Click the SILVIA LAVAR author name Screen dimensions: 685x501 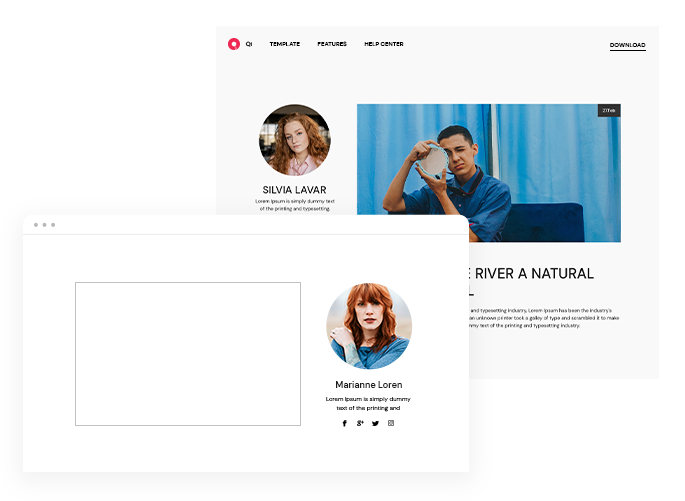294,189
